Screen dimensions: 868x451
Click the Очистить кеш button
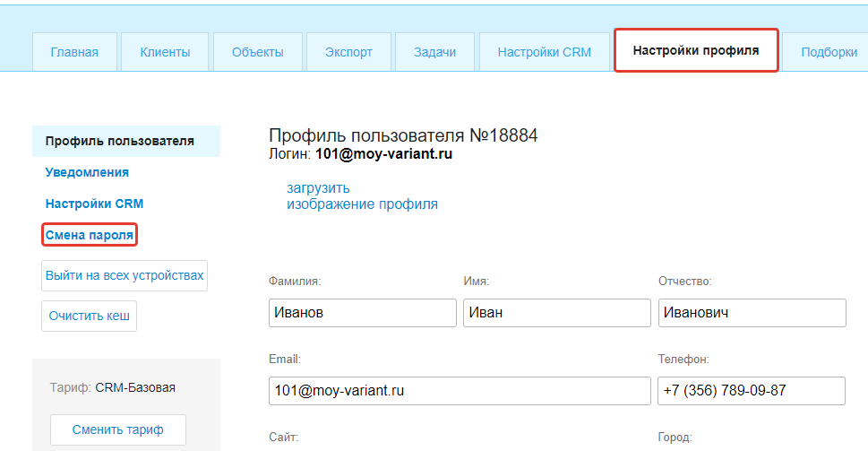(x=89, y=317)
